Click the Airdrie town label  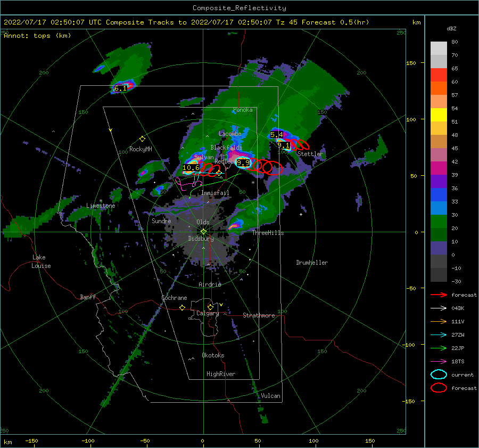coord(210,284)
